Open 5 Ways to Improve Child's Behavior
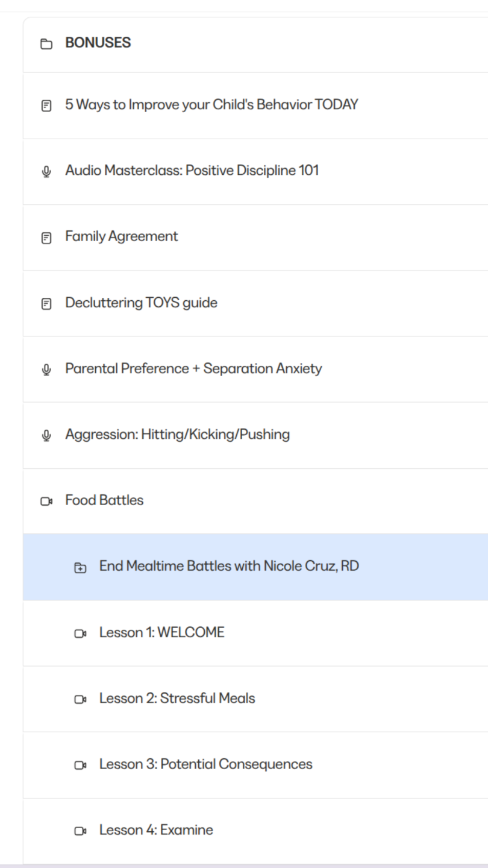The height and width of the screenshot is (868, 488). coord(211,105)
